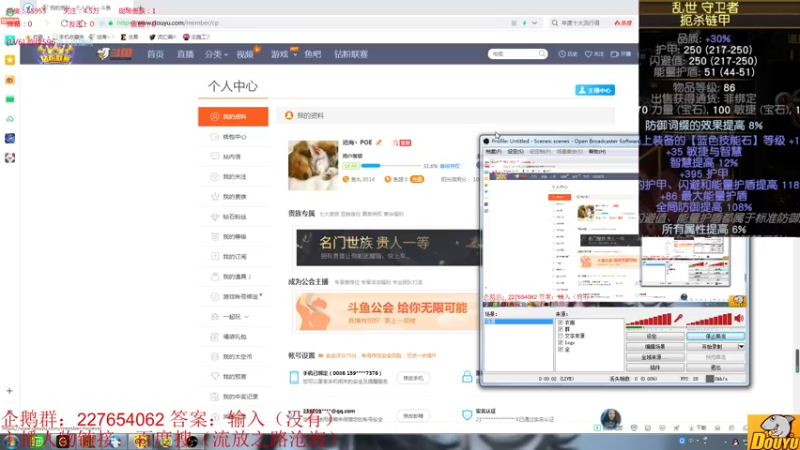Open the star favorites icon in browser sidebar
The height and width of the screenshot is (450, 800).
coord(10,60)
